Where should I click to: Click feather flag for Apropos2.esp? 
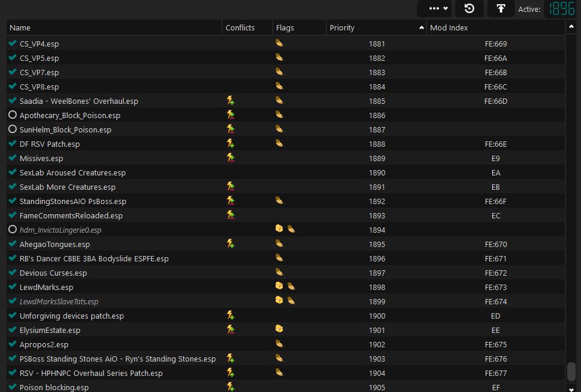point(279,344)
